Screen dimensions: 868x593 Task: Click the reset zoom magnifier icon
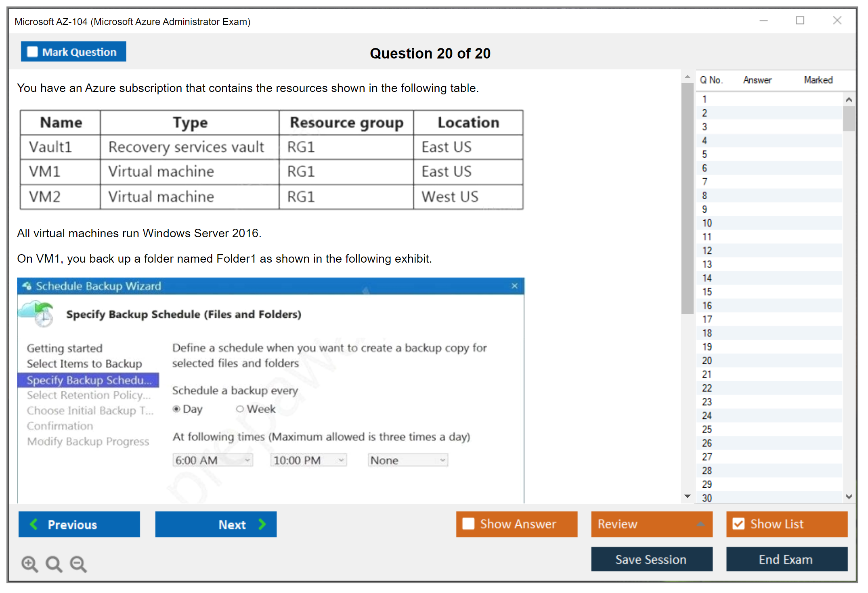click(x=54, y=564)
